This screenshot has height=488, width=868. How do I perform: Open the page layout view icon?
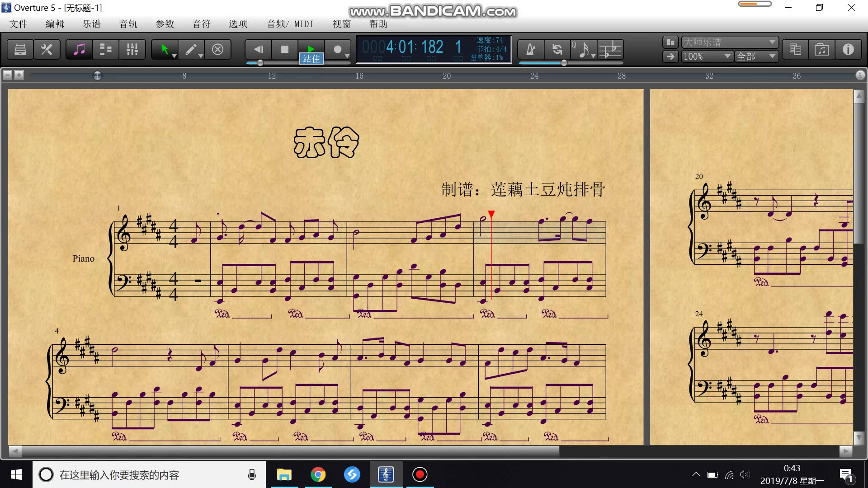(x=670, y=42)
